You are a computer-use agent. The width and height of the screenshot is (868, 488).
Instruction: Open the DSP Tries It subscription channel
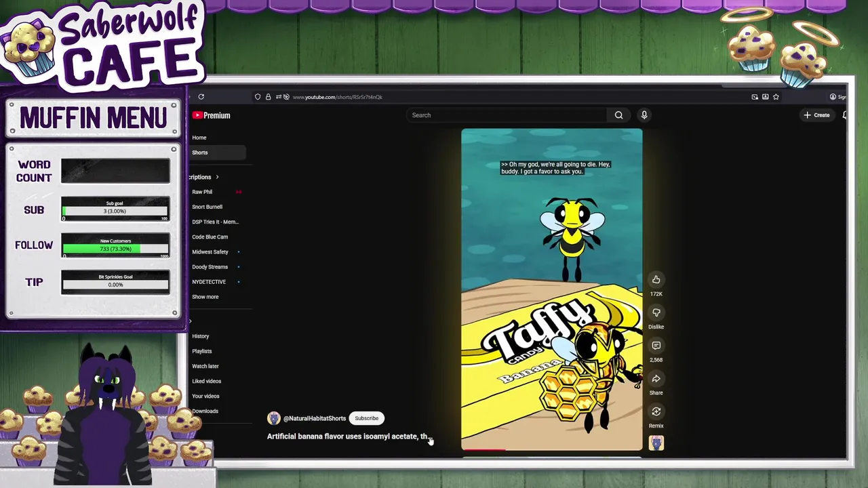[215, 222]
